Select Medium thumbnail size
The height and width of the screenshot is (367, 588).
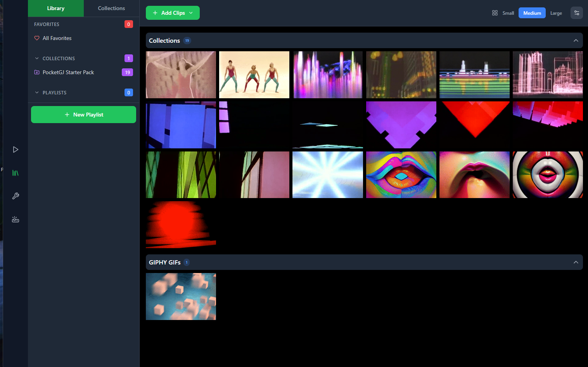point(532,13)
